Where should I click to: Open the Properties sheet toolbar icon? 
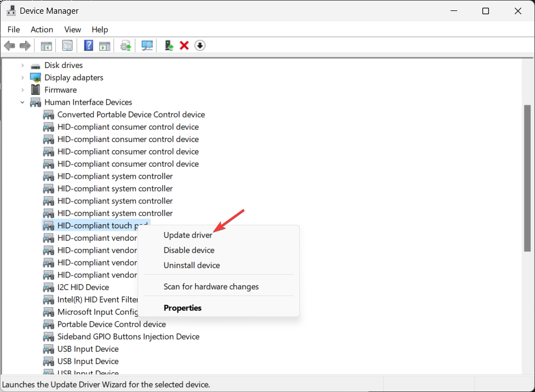point(67,46)
